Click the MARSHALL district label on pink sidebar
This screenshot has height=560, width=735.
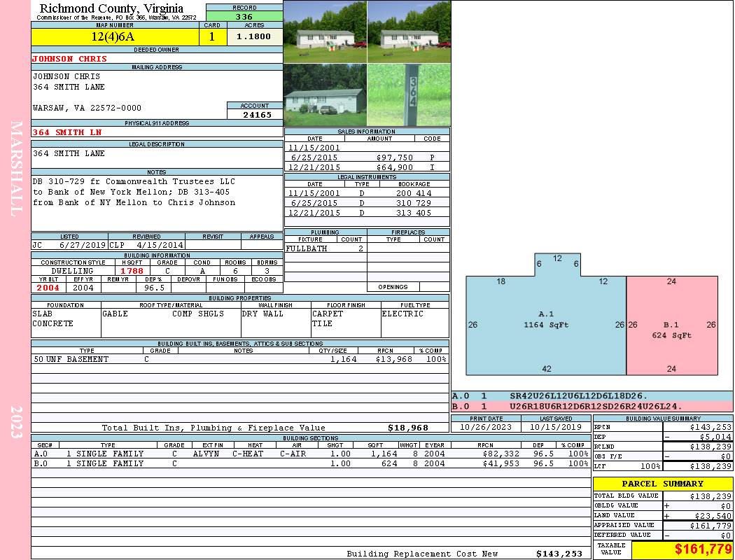[x=16, y=169]
